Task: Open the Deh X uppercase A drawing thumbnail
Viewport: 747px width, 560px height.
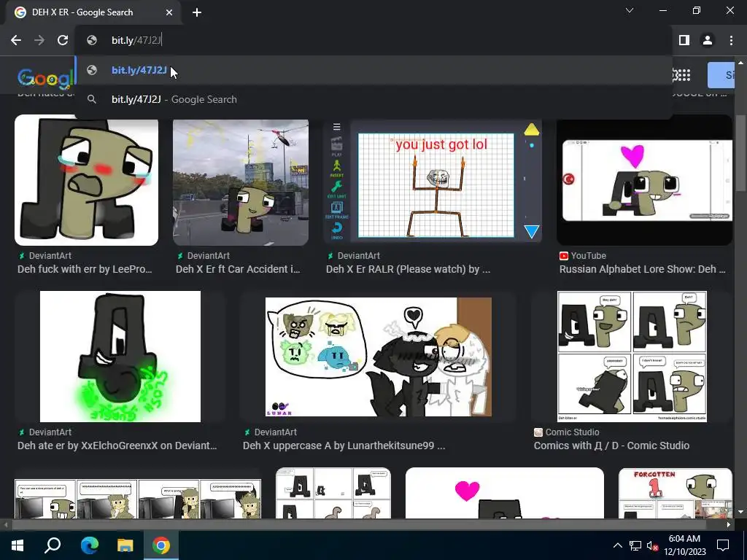Action: tap(379, 357)
